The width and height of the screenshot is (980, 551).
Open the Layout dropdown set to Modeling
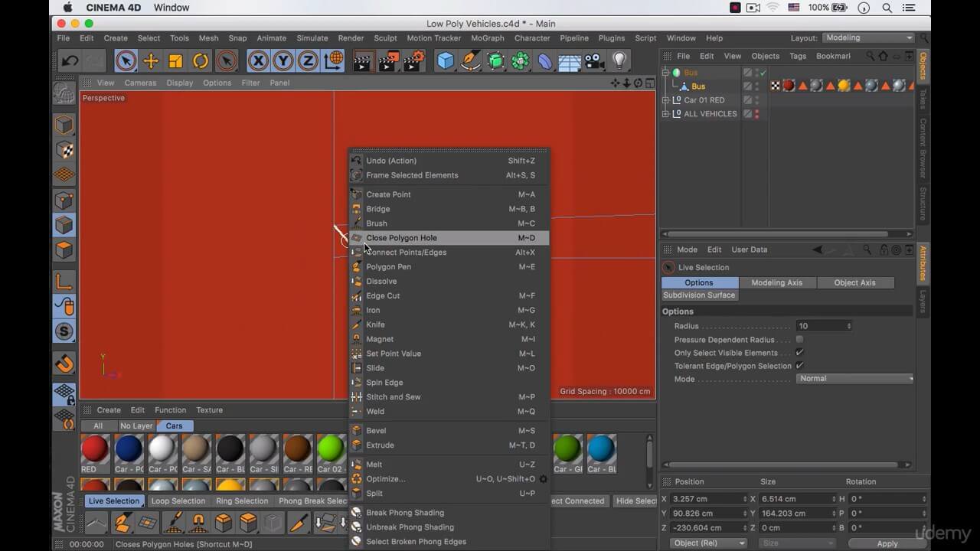(868, 37)
